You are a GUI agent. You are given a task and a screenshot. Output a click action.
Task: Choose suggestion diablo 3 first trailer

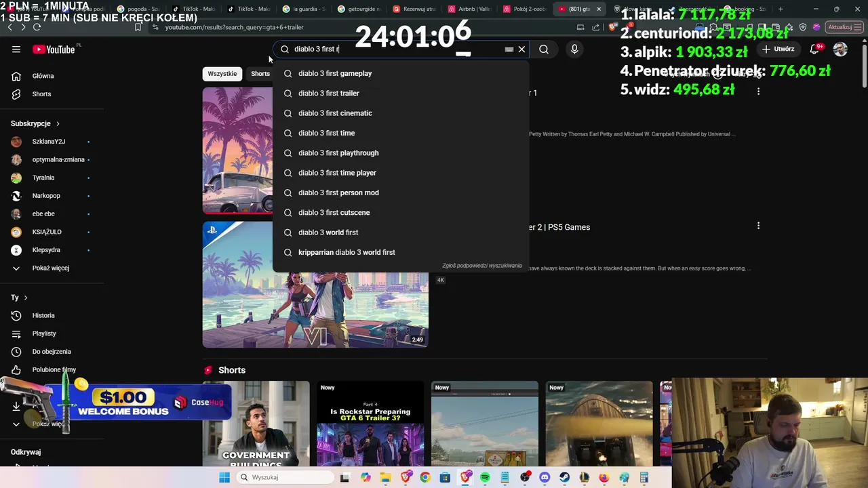[x=401, y=93]
